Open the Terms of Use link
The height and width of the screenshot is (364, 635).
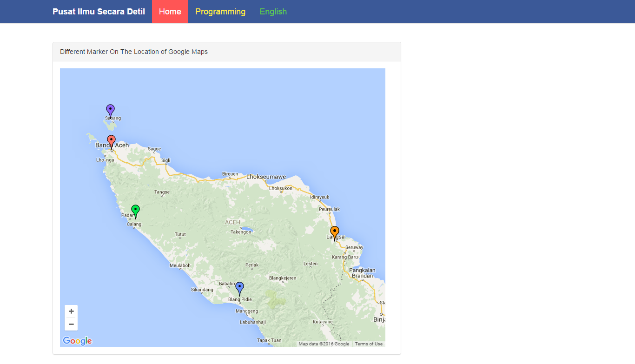point(369,344)
